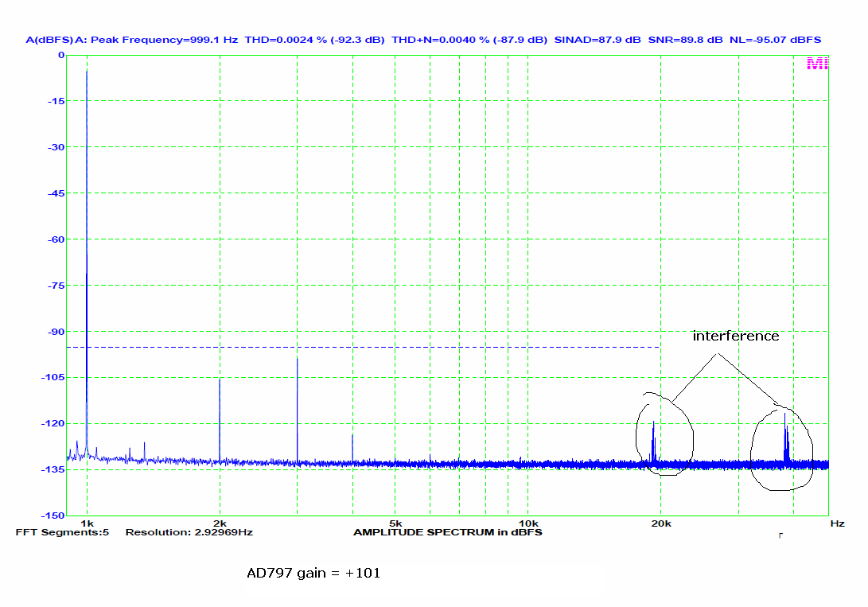Click the "-150" vertical axis label
The width and height of the screenshot is (868, 607).
click(x=53, y=516)
